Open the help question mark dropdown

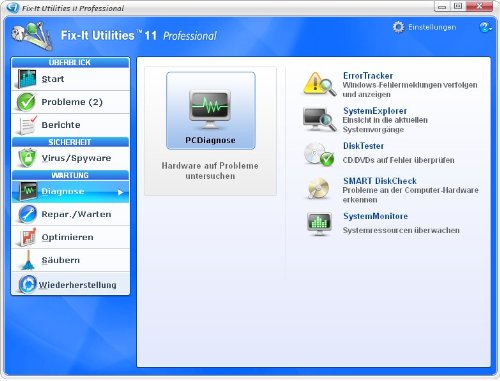(x=486, y=27)
